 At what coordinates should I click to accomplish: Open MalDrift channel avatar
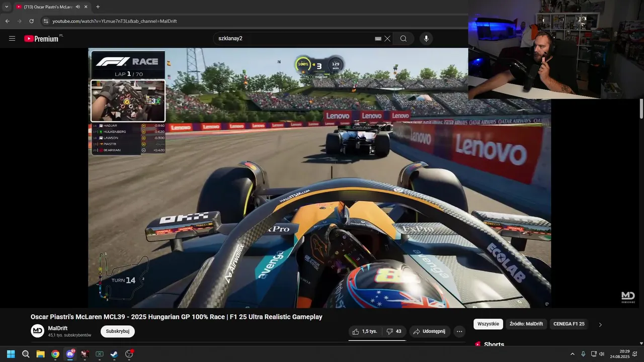[38, 331]
